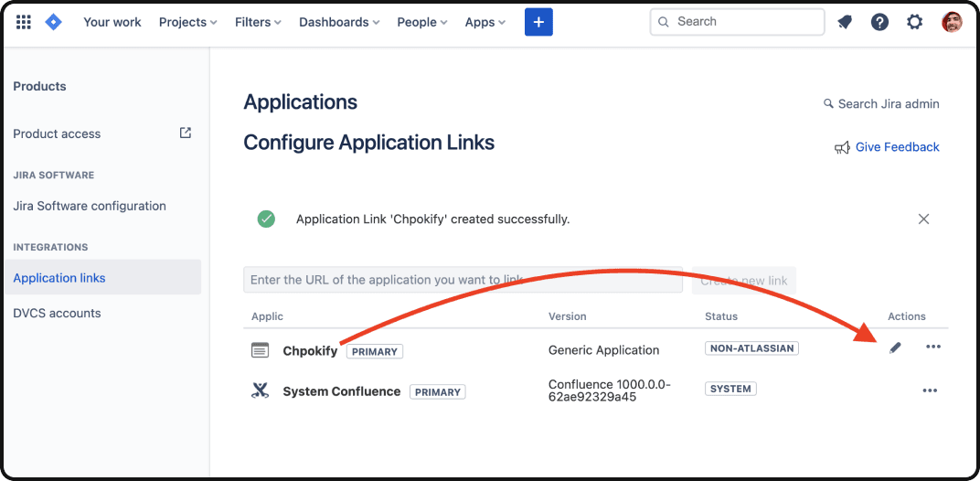Expand the People dropdown

(422, 23)
